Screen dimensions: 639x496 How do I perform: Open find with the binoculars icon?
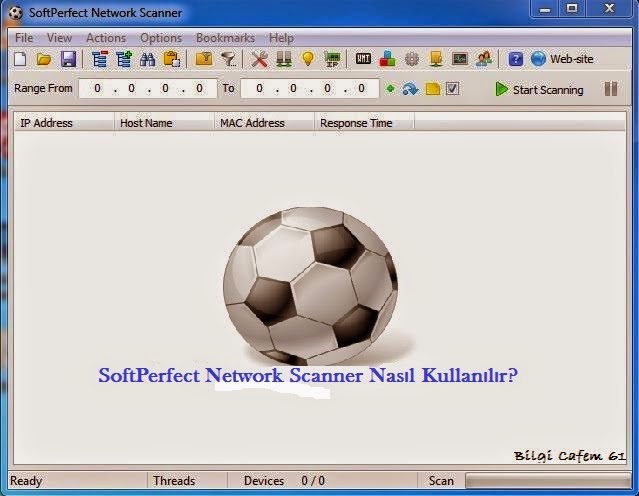click(148, 60)
